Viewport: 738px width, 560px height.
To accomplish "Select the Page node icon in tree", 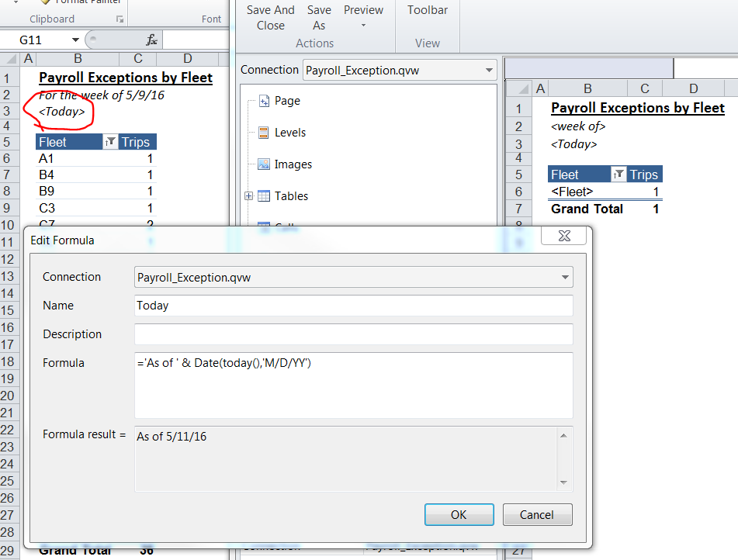I will pyautogui.click(x=264, y=101).
